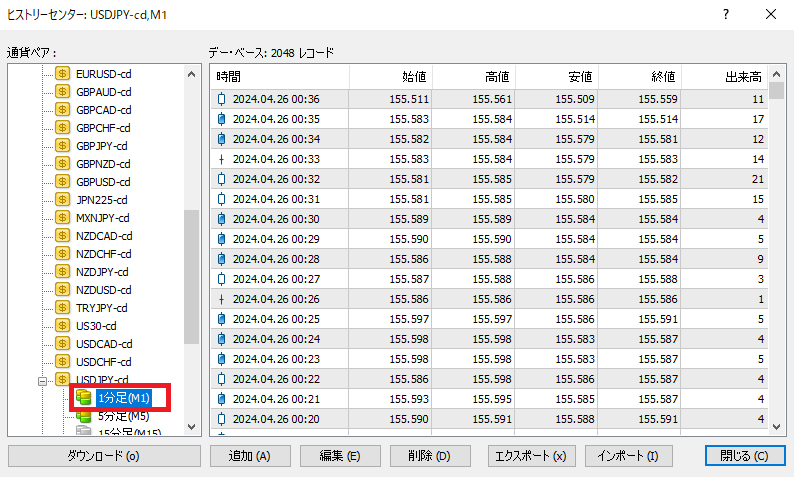Sort table by 安値 column header
Image resolution: width=794 pixels, height=477 pixels.
coord(557,76)
